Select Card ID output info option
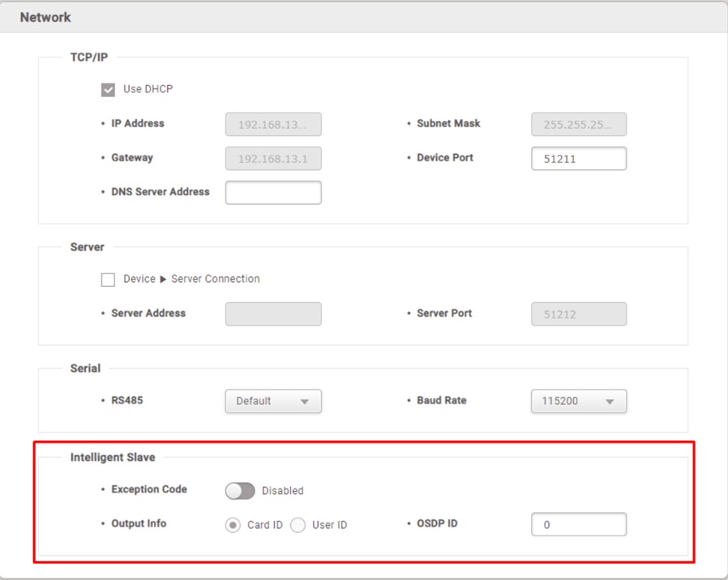Screen dimensions: 728x580 (x=233, y=525)
